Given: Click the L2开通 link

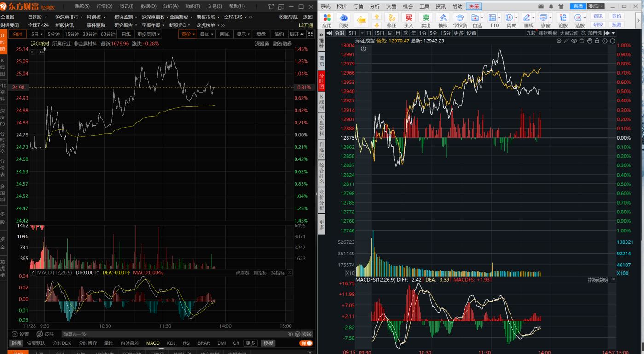Looking at the screenshot, I should click(x=306, y=25).
